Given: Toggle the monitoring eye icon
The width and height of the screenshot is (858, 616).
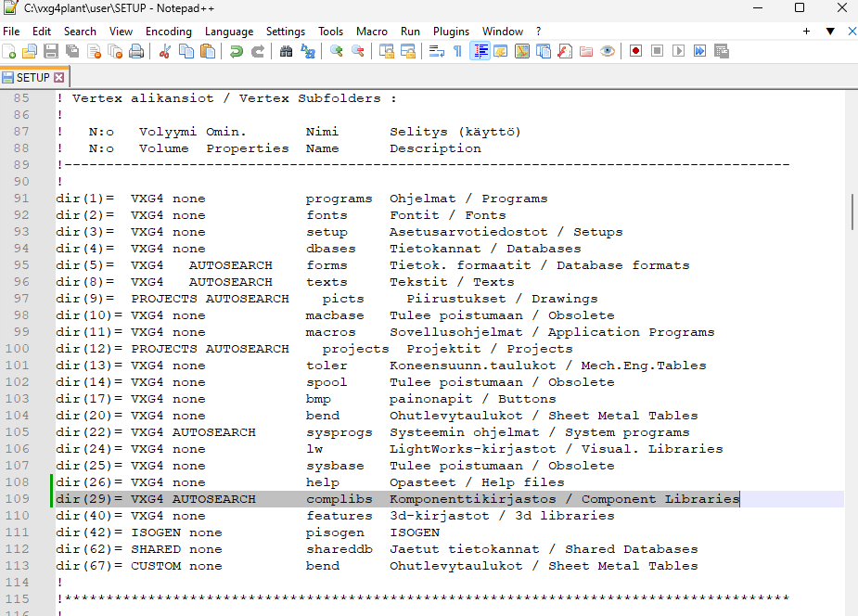Looking at the screenshot, I should [608, 51].
